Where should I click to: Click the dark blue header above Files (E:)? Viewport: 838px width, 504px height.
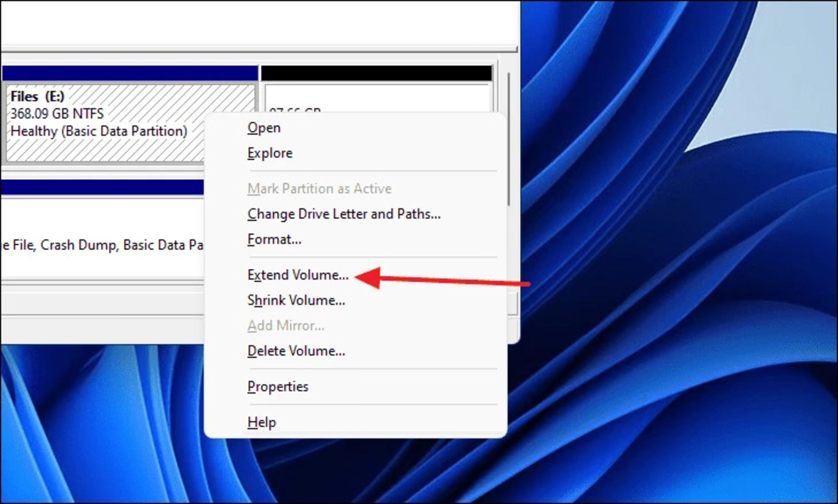click(130, 73)
